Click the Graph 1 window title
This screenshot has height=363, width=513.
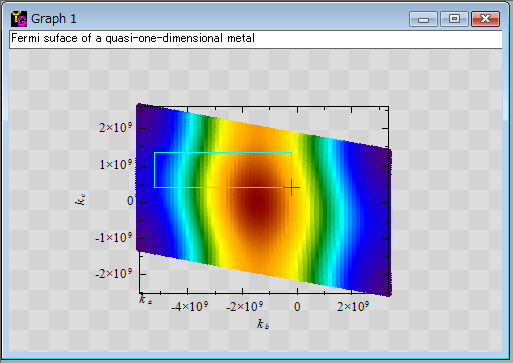54,19
